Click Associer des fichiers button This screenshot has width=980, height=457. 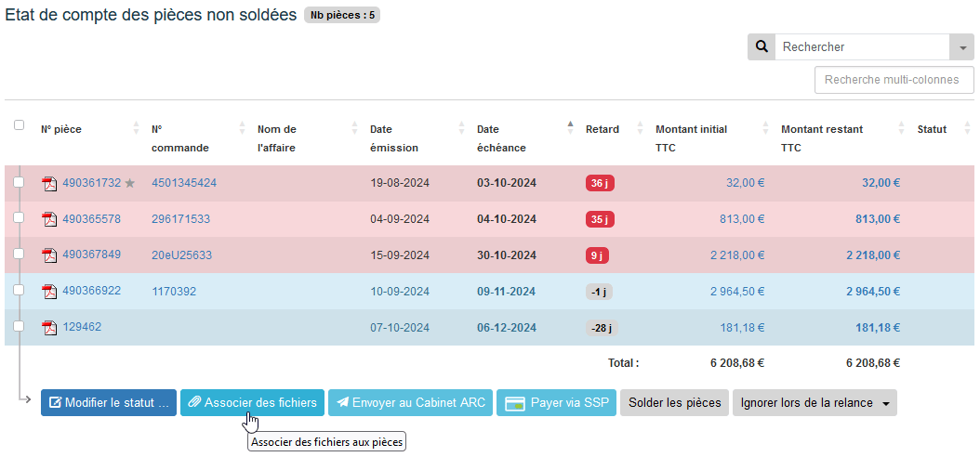click(x=252, y=403)
